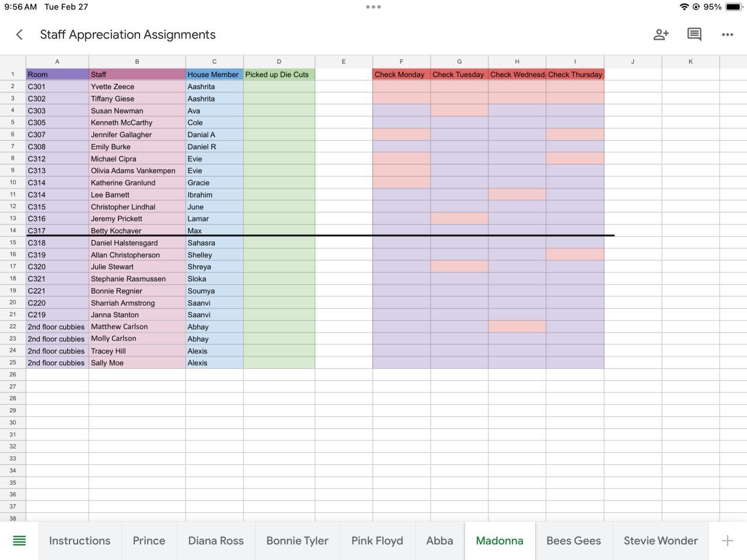This screenshot has width=747, height=560.
Task: Select row 14 header
Action: click(13, 230)
